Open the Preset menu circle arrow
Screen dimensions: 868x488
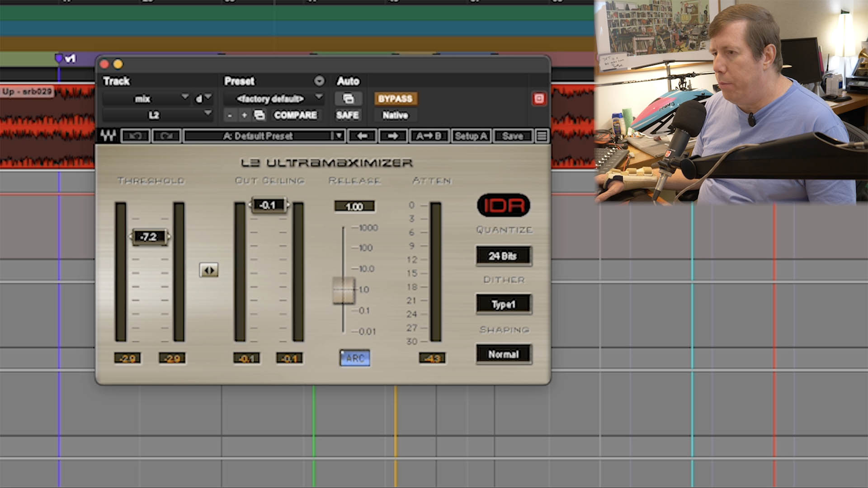(319, 81)
